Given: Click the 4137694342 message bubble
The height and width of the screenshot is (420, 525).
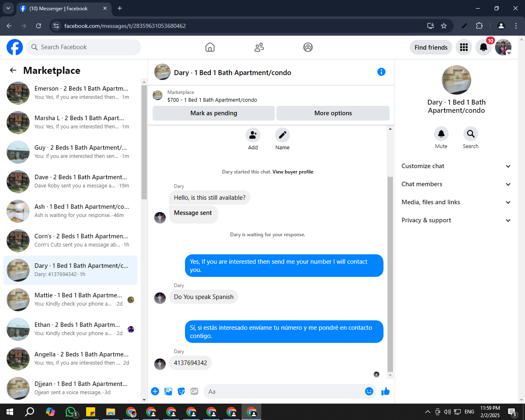Looking at the screenshot, I should (190, 363).
